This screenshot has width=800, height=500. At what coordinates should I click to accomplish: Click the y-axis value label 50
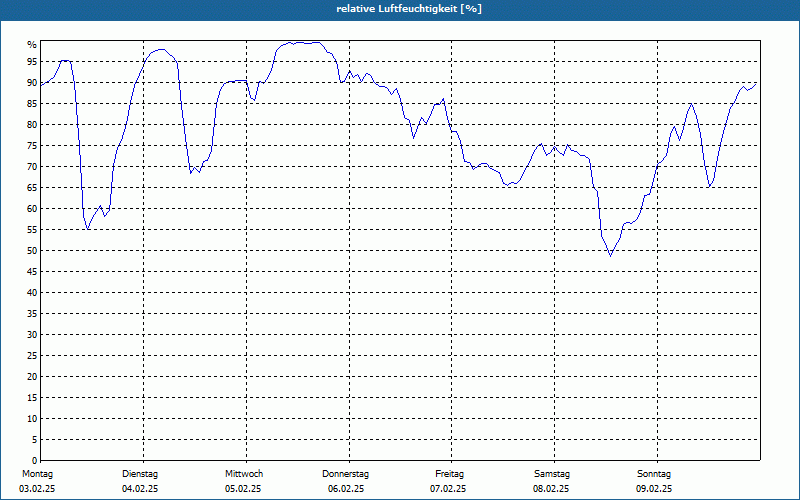pos(32,251)
